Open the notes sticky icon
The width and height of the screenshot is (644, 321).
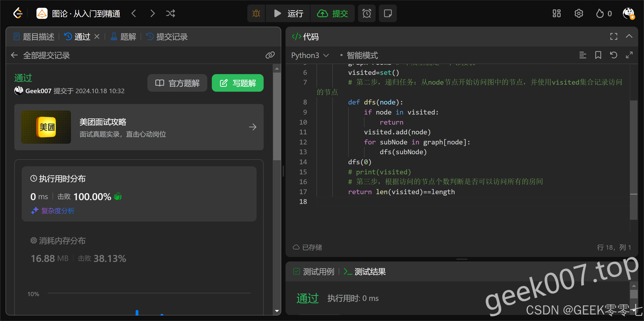pos(388,13)
